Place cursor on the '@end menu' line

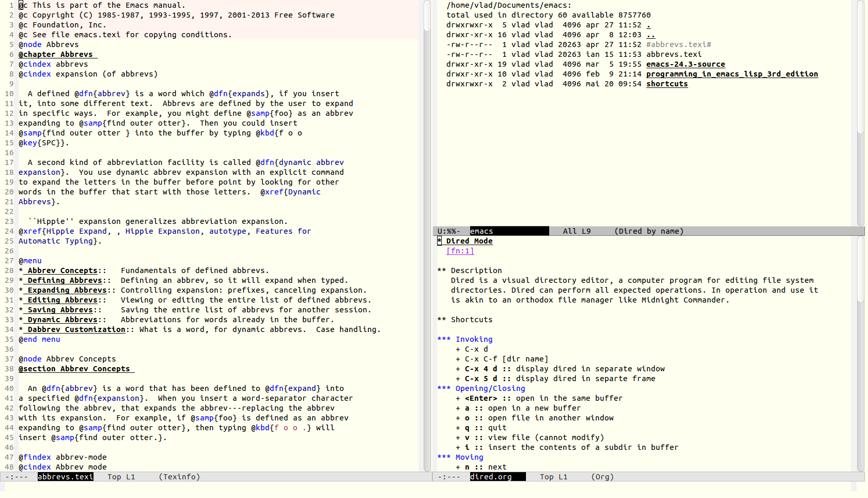click(39, 339)
